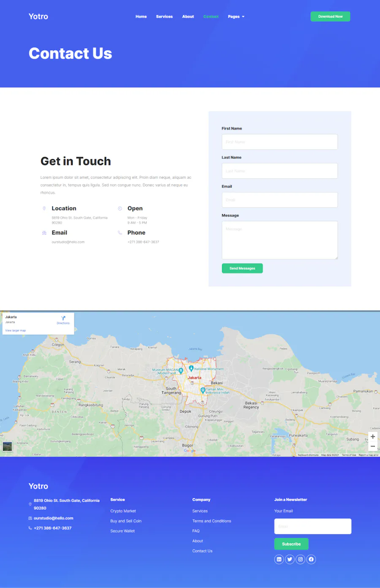Expand the Pages dropdown menu
Image resolution: width=380 pixels, height=588 pixels.
(x=236, y=17)
